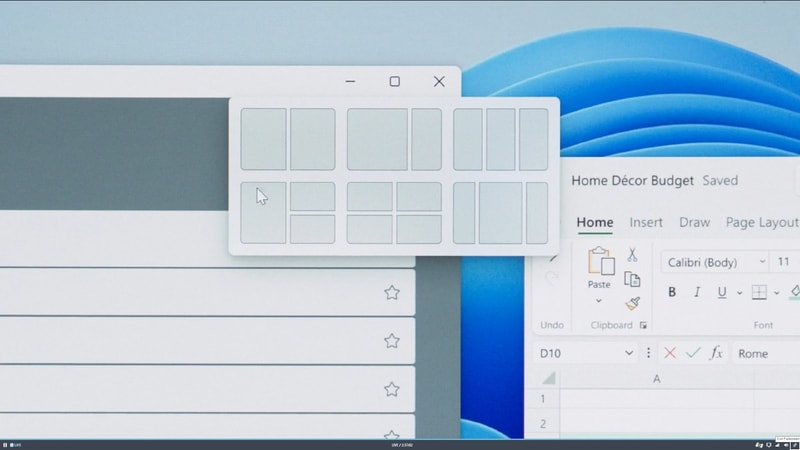800x450 pixels.
Task: Click the Copy icon in Clipboard group
Action: coord(632,279)
